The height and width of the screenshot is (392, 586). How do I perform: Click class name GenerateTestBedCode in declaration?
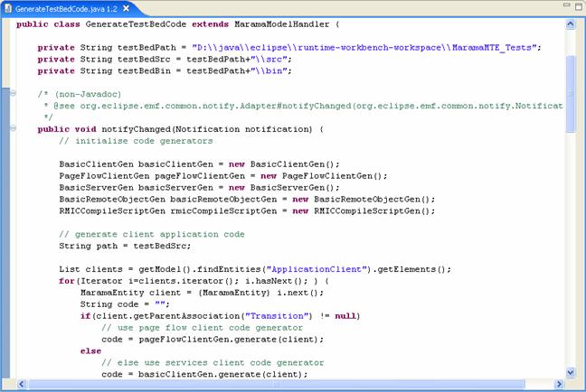tap(136, 24)
